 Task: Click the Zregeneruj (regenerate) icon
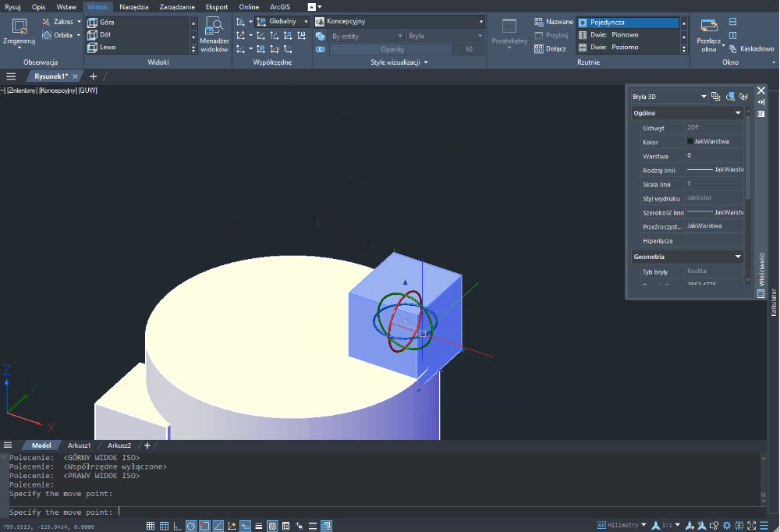point(19,27)
